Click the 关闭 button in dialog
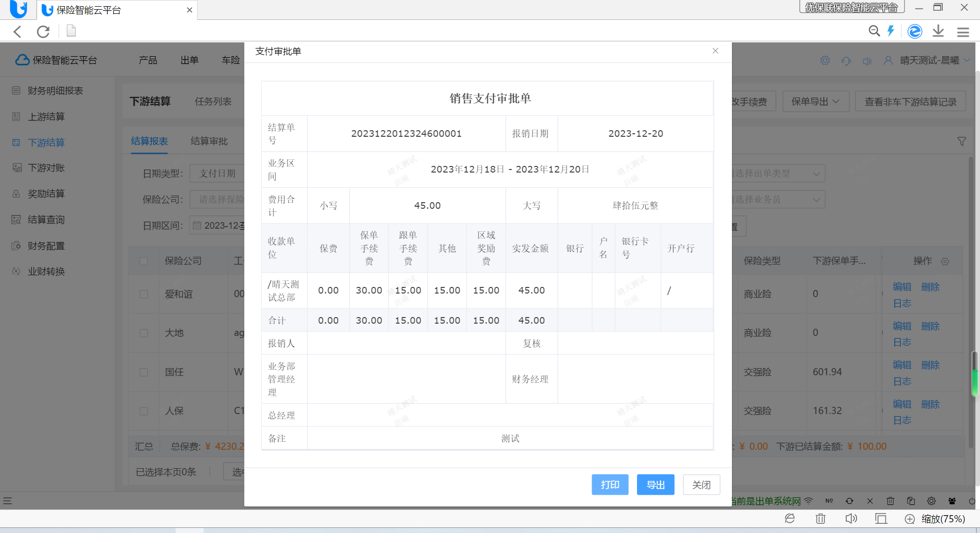 pyautogui.click(x=701, y=484)
